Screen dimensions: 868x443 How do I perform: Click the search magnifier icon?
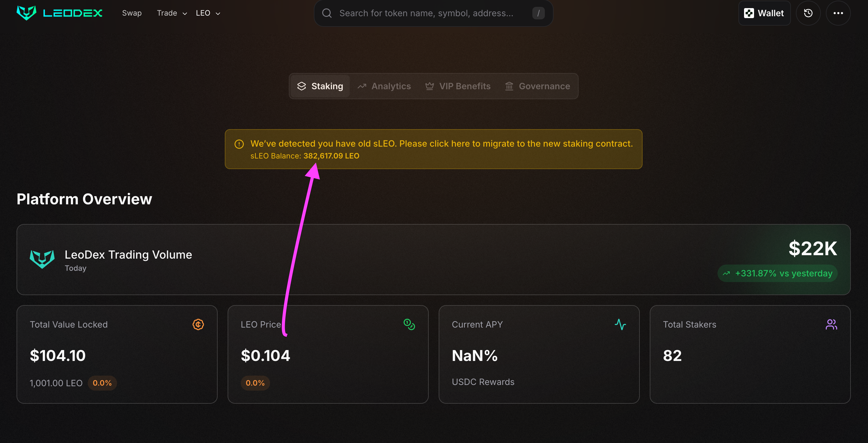pos(327,13)
